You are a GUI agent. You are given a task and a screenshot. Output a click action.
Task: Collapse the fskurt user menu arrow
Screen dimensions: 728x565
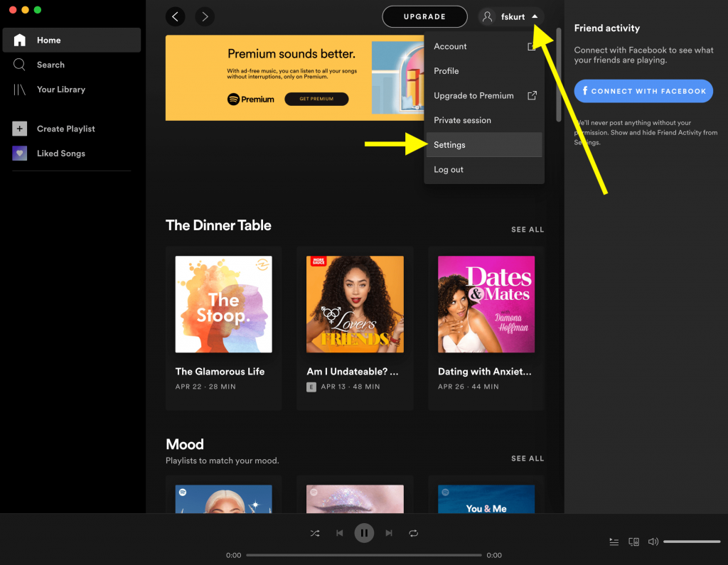click(535, 16)
